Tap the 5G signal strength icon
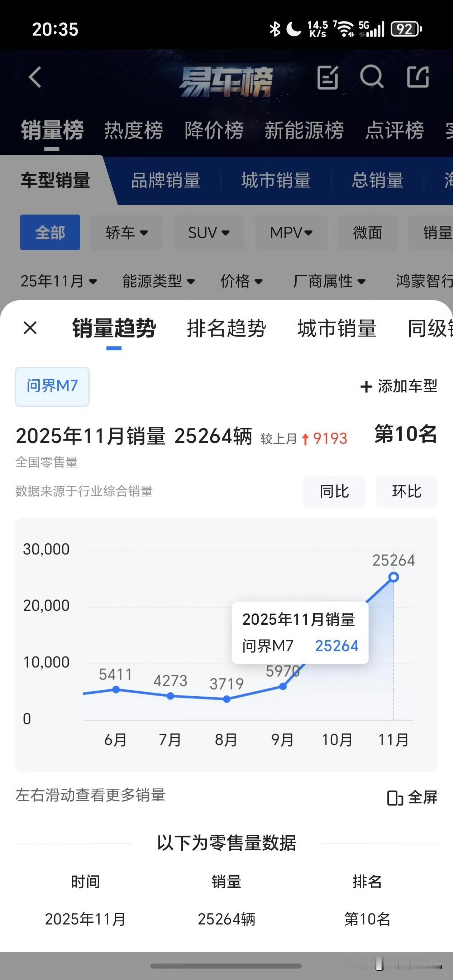The height and width of the screenshot is (980, 453). pos(372,29)
